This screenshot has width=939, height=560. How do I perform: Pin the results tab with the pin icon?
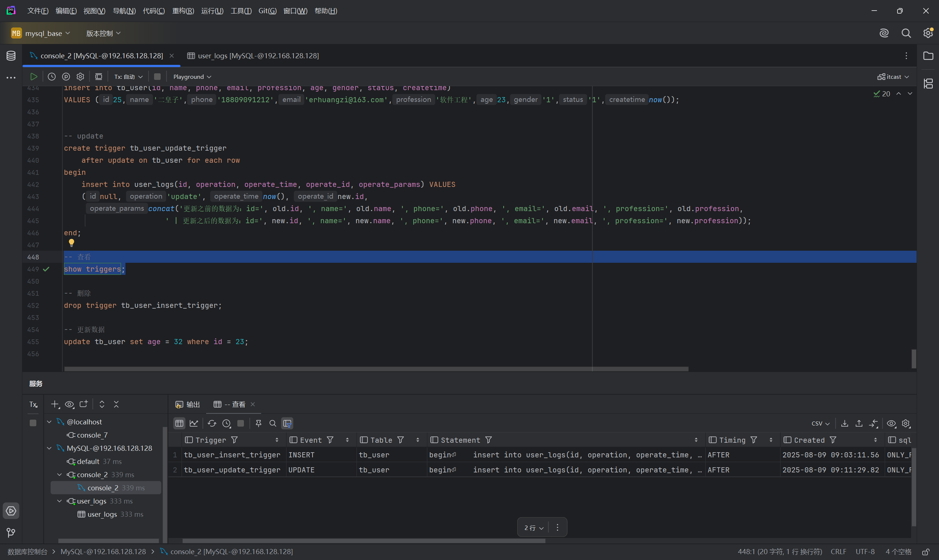coord(258,423)
